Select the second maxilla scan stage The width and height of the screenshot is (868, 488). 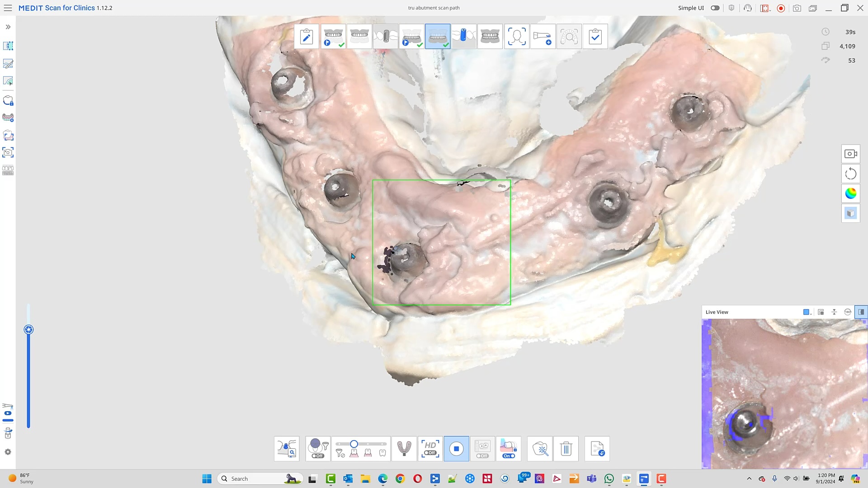pyautogui.click(x=359, y=36)
